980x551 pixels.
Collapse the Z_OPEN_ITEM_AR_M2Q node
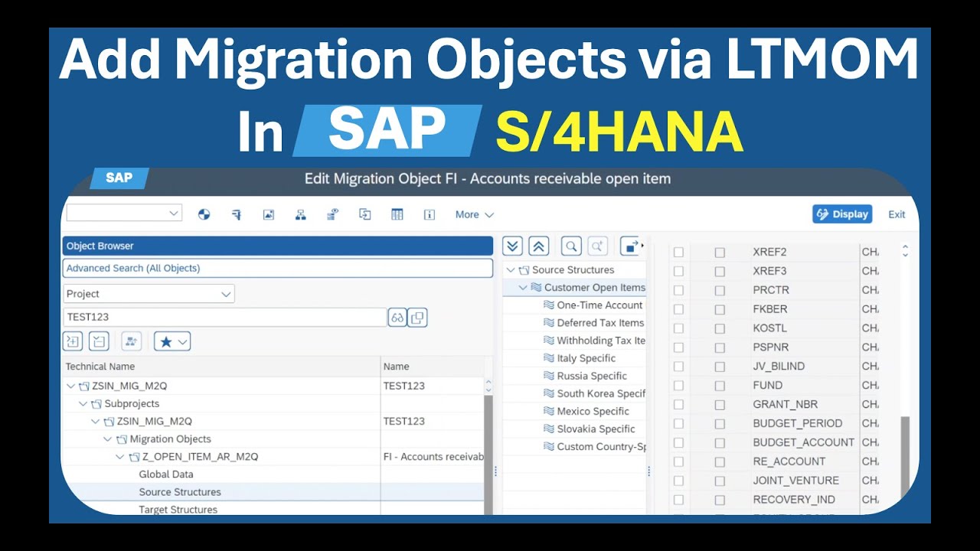point(121,457)
